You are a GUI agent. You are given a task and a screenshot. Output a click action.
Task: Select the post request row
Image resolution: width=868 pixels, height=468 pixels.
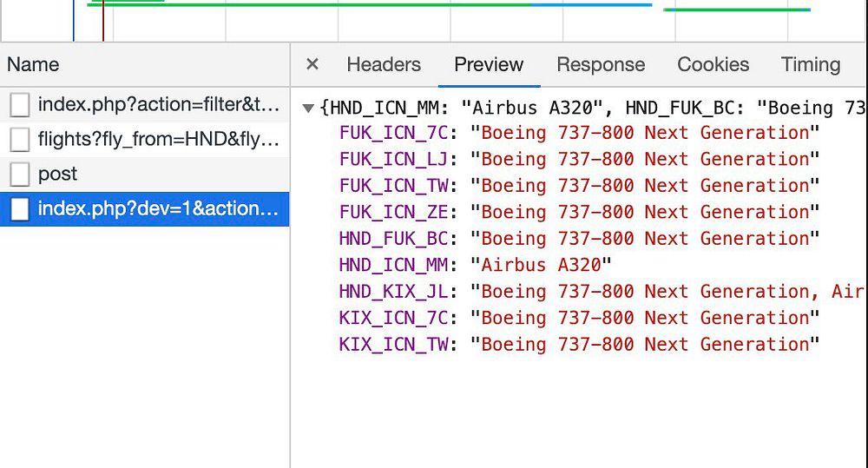coord(144,174)
